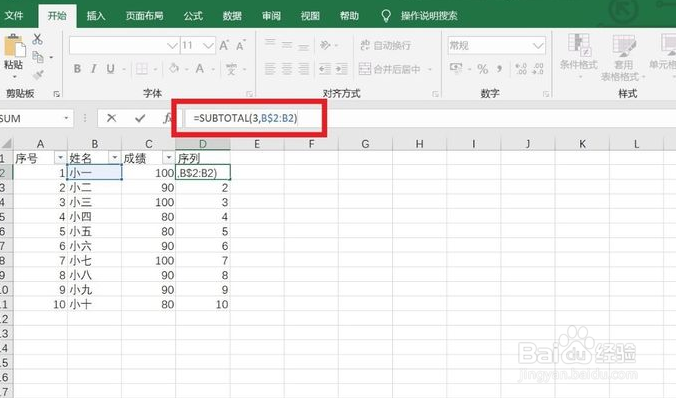Switch to the 审阅 tab
Screen dimensions: 676x398
[x=271, y=16]
